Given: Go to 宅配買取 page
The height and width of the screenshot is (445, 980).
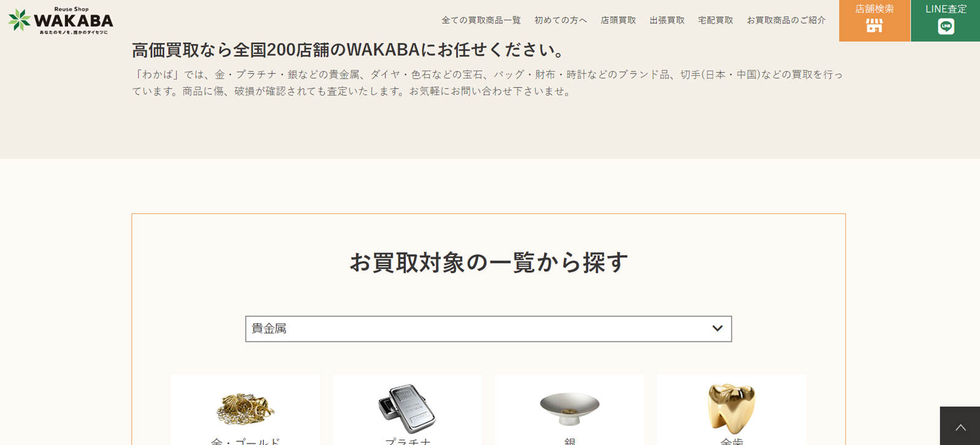Looking at the screenshot, I should [715, 20].
